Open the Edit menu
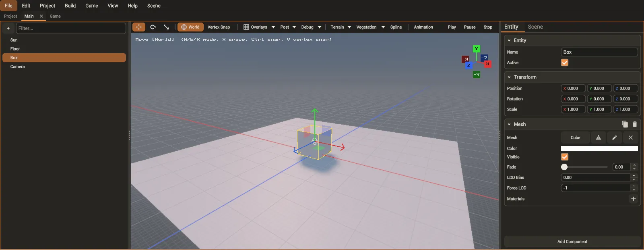Screen dimensions: 644x250 pyautogui.click(x=26, y=6)
